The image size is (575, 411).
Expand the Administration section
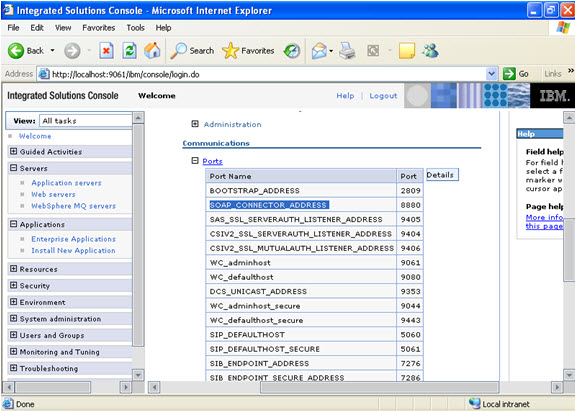(195, 124)
